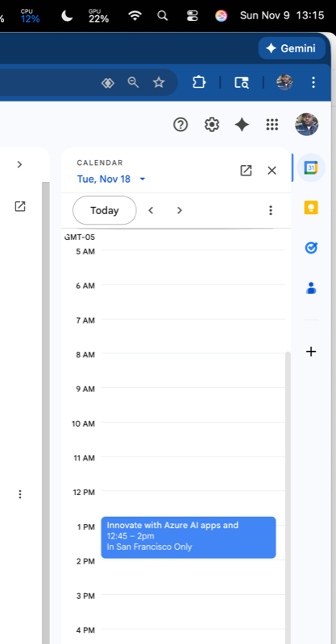Open calendar in new tab
Image resolution: width=336 pixels, height=644 pixels.
pyautogui.click(x=246, y=171)
